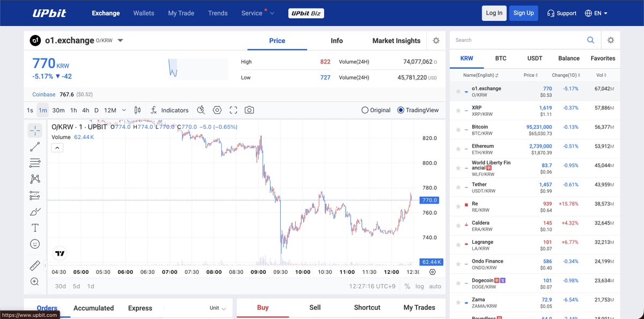
Task: Expand the timeframe interval dropdown chevron
Action: pos(124,110)
